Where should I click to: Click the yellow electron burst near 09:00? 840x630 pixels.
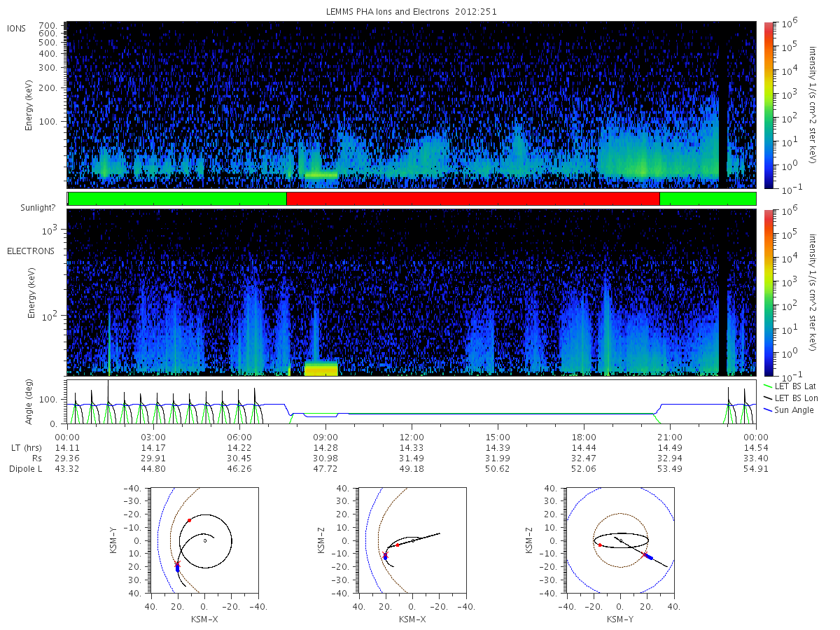pos(321,368)
